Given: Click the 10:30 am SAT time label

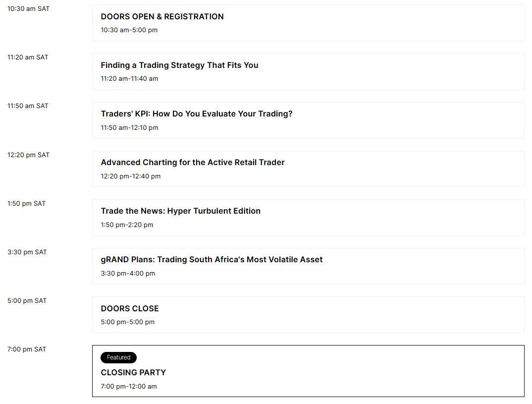Looking at the screenshot, I should tap(29, 9).
